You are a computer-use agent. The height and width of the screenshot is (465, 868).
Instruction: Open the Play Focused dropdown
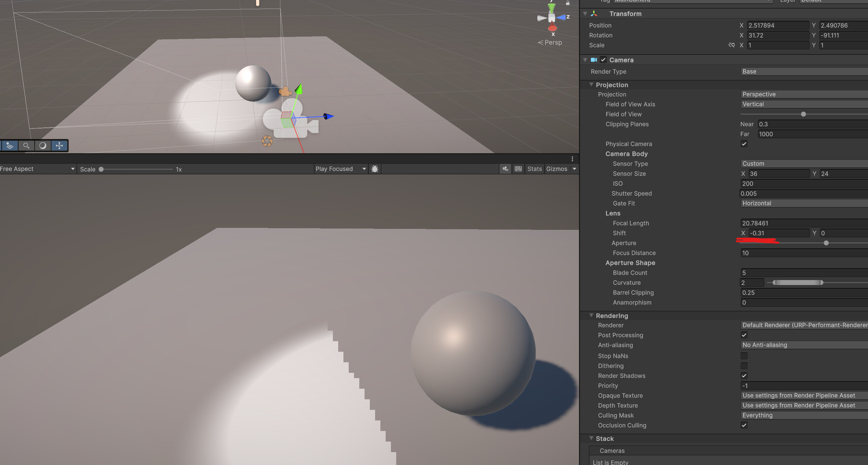pyautogui.click(x=340, y=169)
